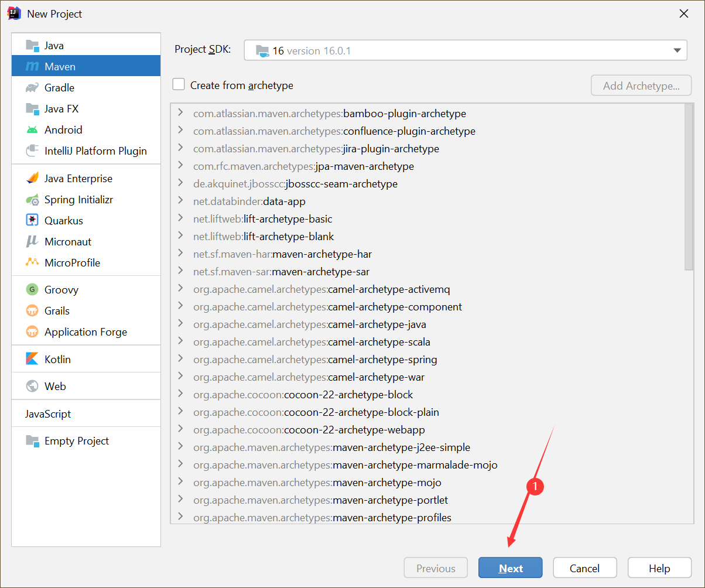
Task: Click the Kotlin K icon
Action: coord(32,360)
